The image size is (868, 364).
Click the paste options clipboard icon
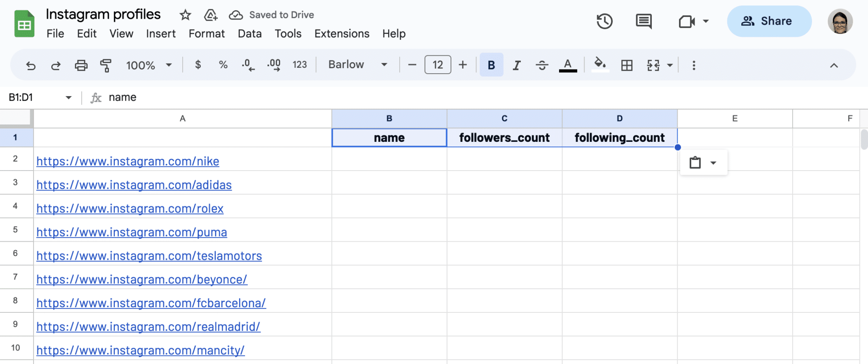click(695, 163)
